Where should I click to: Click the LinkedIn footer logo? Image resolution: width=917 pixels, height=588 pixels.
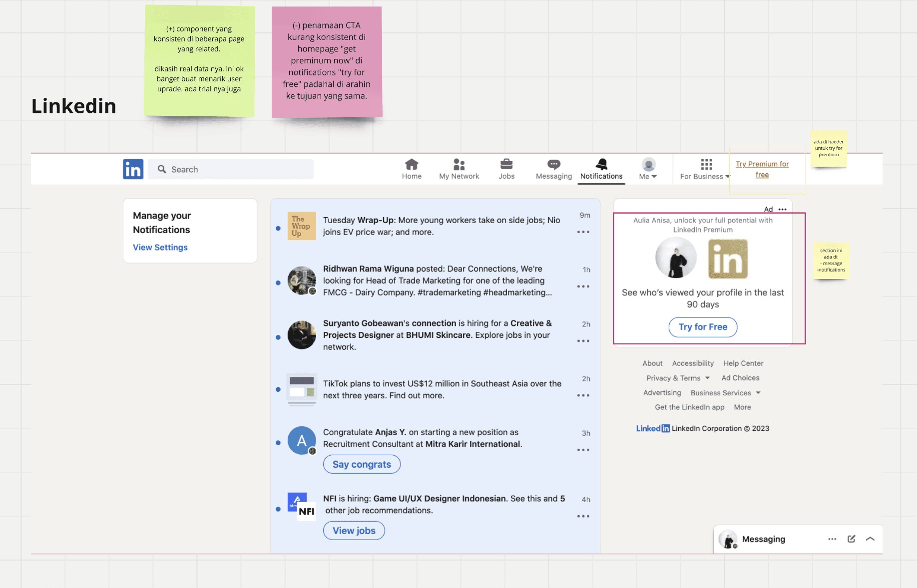pyautogui.click(x=653, y=428)
